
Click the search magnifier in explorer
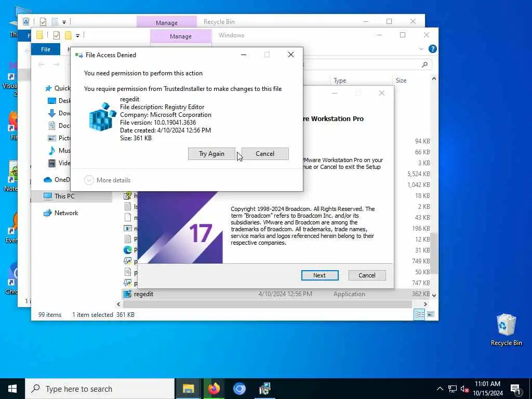click(424, 64)
